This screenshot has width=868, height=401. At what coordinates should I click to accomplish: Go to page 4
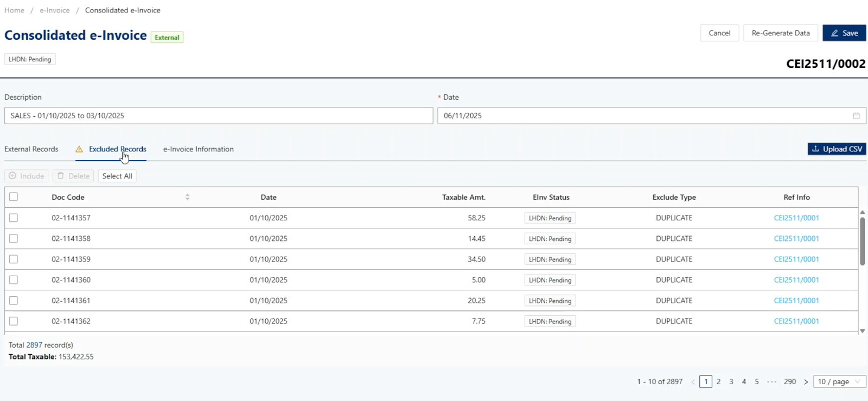744,381
